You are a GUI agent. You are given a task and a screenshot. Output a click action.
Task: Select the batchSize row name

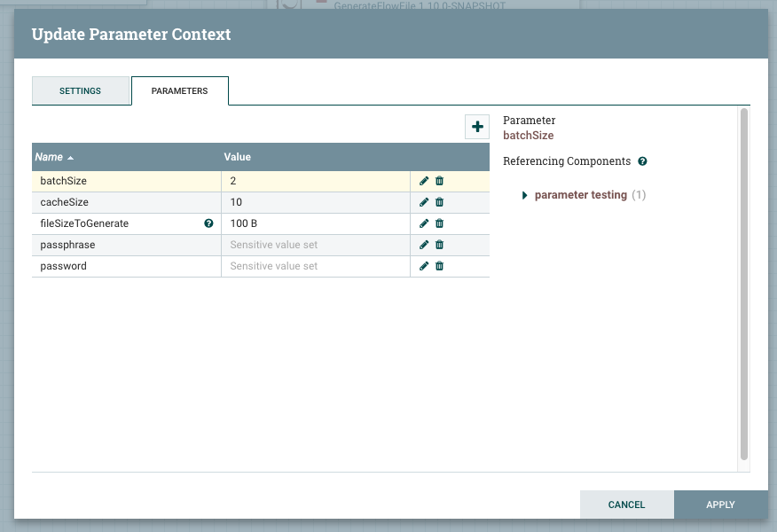pyautogui.click(x=64, y=181)
